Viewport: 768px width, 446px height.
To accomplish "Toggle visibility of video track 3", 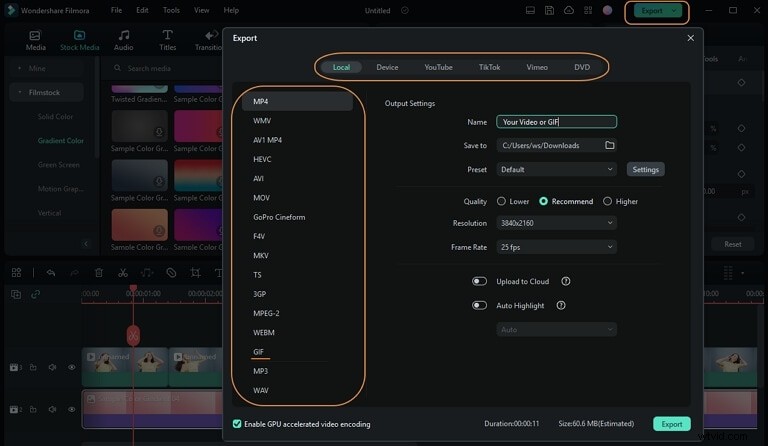I will click(x=72, y=367).
